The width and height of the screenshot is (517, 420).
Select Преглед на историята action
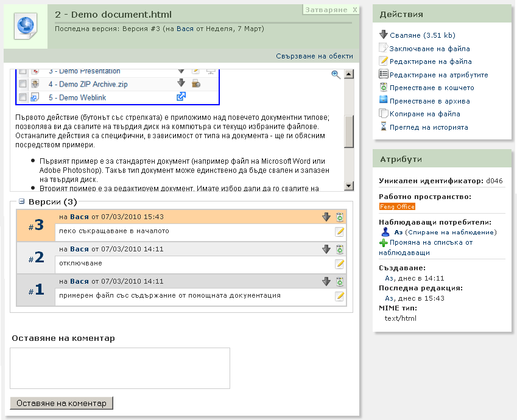(429, 127)
